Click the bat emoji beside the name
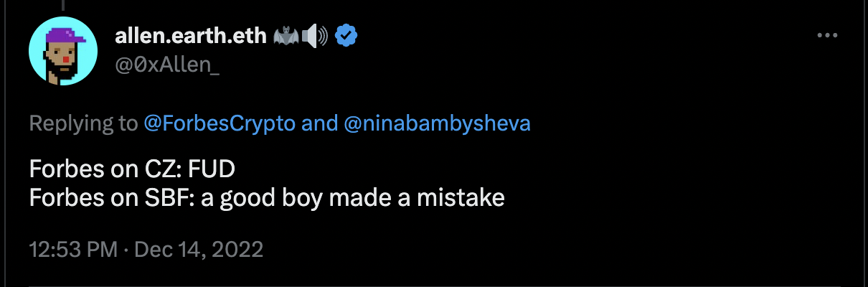 (x=283, y=35)
